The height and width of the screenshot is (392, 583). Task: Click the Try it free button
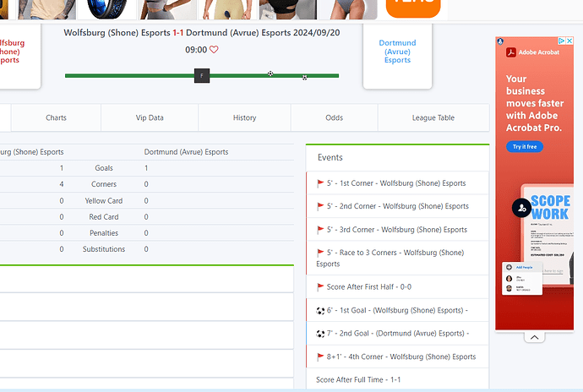pyautogui.click(x=524, y=146)
